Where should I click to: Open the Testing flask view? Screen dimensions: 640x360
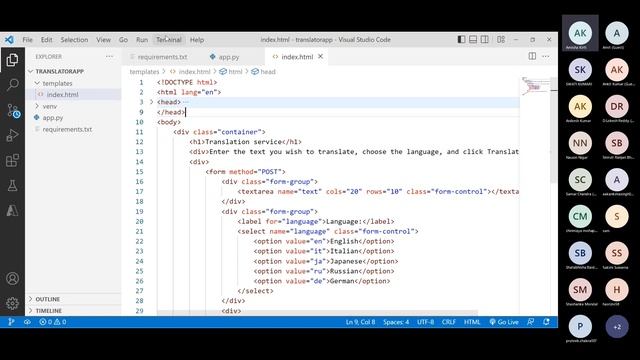pyautogui.click(x=12, y=185)
